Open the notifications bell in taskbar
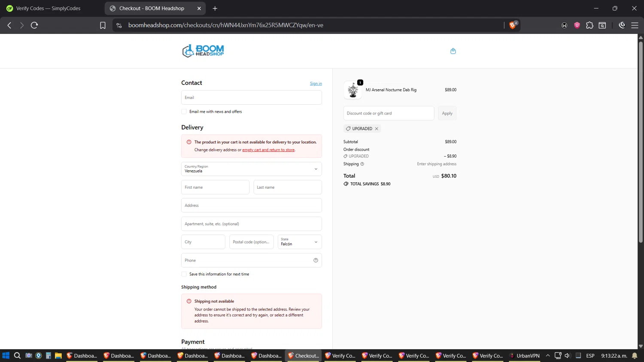 tap(635, 356)
